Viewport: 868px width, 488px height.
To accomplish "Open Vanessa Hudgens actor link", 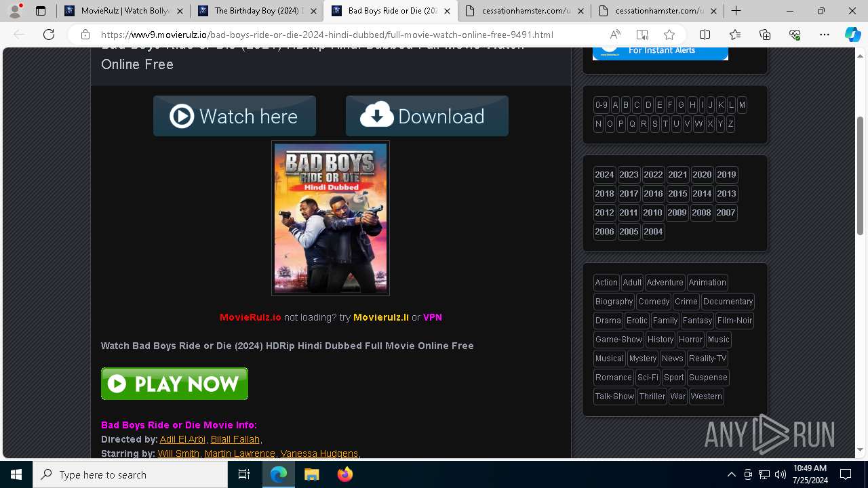I will pos(319,453).
